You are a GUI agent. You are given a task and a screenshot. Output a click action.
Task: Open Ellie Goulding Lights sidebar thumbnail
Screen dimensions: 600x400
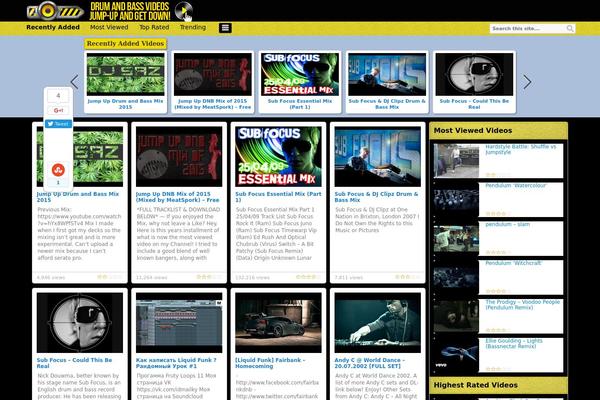[x=456, y=355]
